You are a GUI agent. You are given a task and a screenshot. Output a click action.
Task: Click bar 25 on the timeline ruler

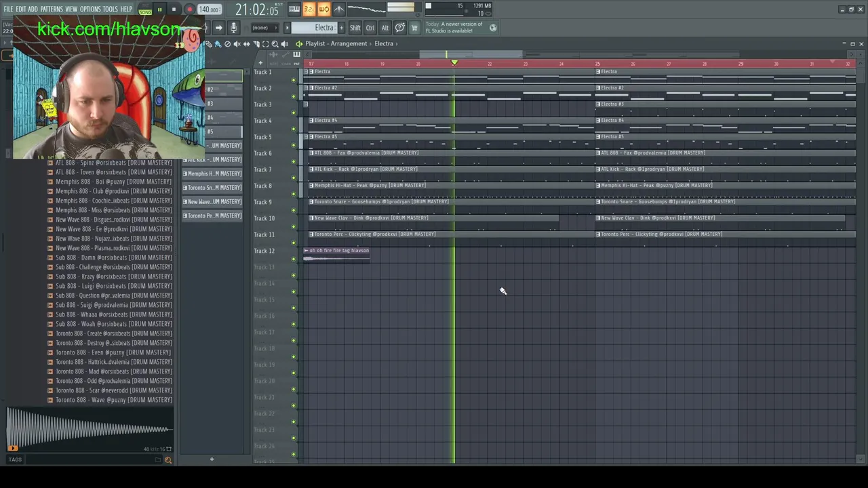click(597, 64)
